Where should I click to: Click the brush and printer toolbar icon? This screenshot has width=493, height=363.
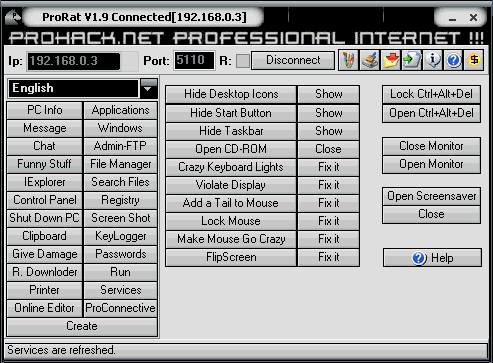[370, 60]
